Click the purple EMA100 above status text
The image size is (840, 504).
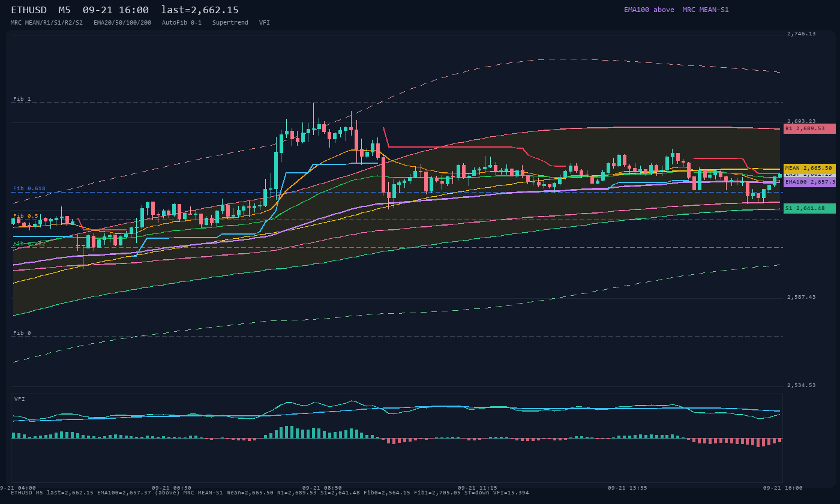(649, 10)
